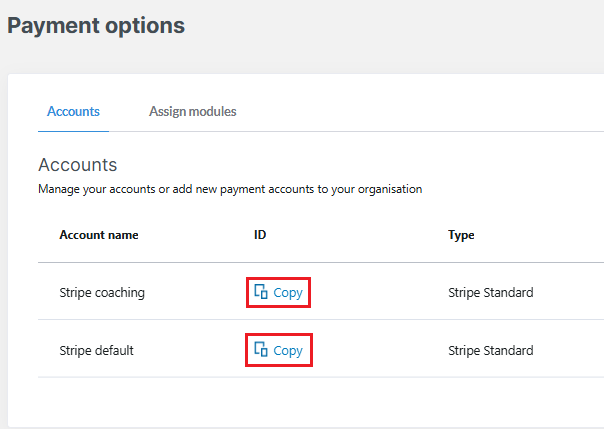Click the ID column header
604x429 pixels.
click(260, 235)
